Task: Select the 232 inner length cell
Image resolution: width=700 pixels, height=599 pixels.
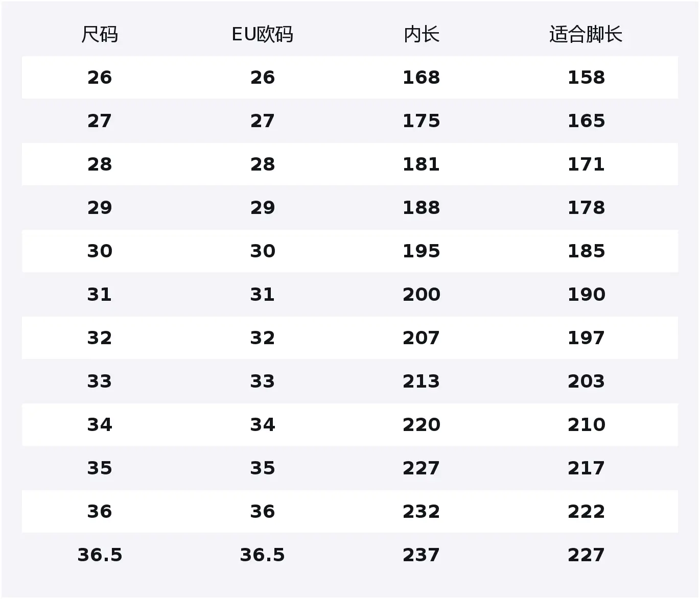Action: click(421, 512)
